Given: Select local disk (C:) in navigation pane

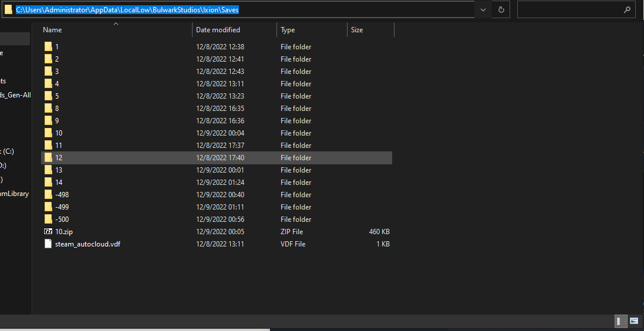Looking at the screenshot, I should pos(7,151).
